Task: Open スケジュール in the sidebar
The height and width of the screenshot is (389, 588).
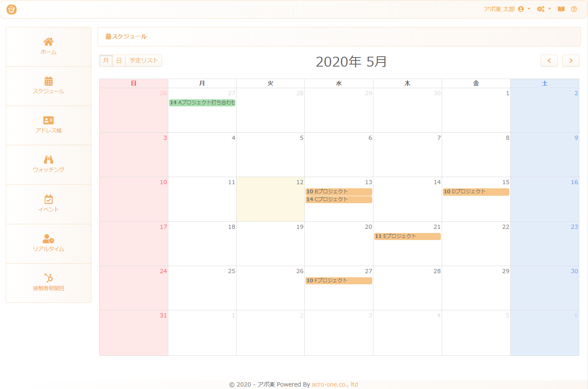Action: click(48, 86)
